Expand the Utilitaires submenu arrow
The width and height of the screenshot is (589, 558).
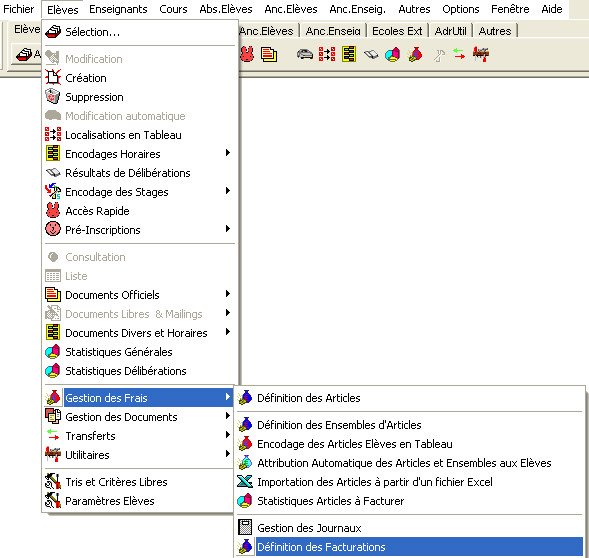click(x=228, y=453)
